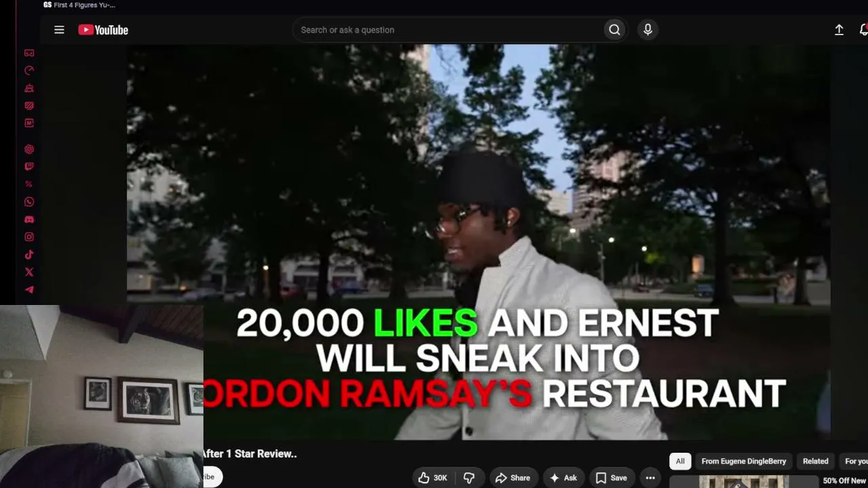868x488 pixels.
Task: Select the Related filter chip
Action: [816, 462]
